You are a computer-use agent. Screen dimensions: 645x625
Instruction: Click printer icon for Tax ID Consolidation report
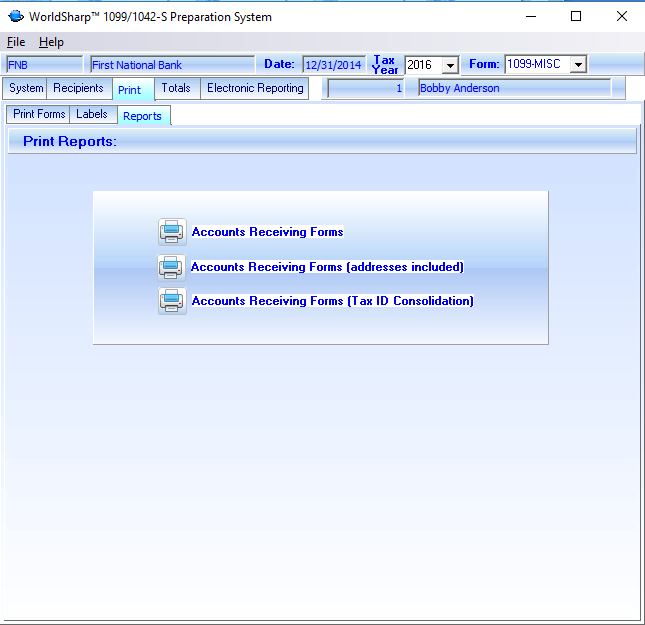pyautogui.click(x=172, y=301)
